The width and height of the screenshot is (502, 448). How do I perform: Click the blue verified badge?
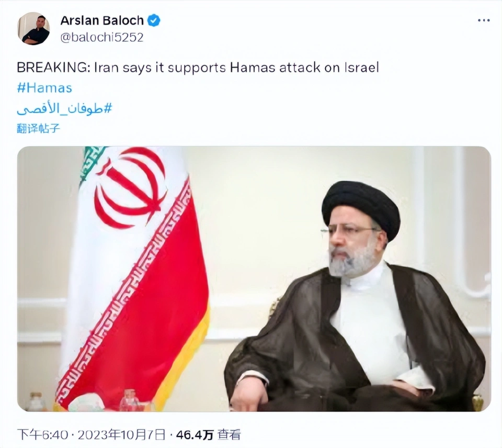click(154, 20)
